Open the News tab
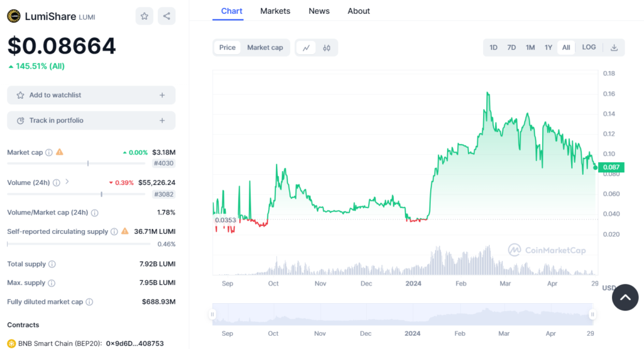Viewport: 644px width, 349px height. pyautogui.click(x=319, y=11)
